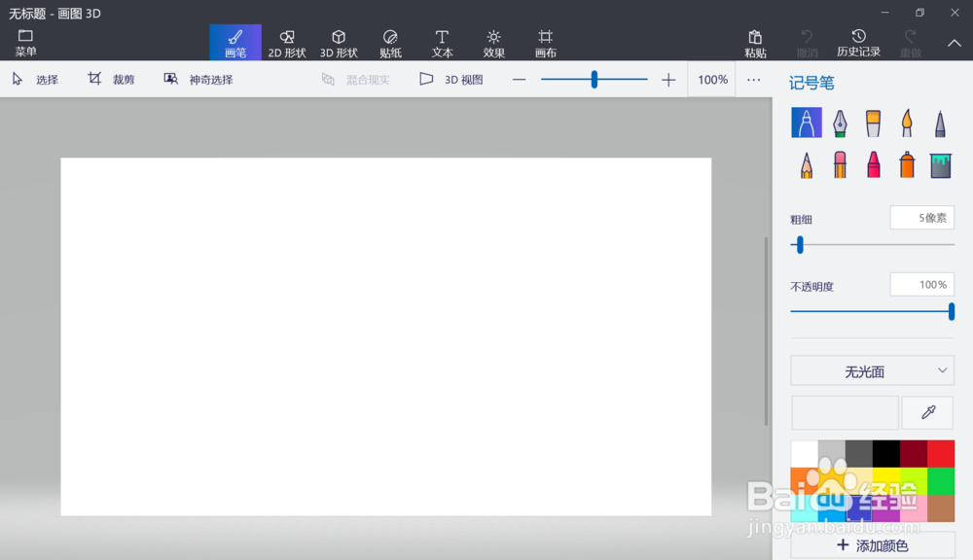Toggle 3D 视图 view mode

click(x=451, y=80)
